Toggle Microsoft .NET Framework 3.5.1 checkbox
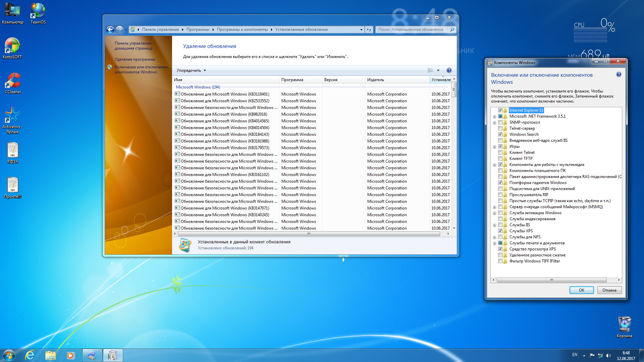 [500, 116]
